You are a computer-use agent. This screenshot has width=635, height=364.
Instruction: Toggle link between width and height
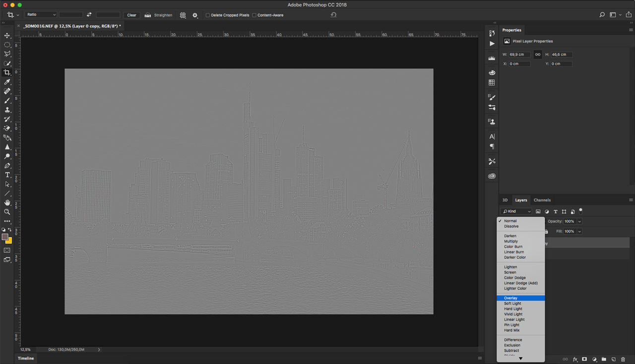[537, 55]
